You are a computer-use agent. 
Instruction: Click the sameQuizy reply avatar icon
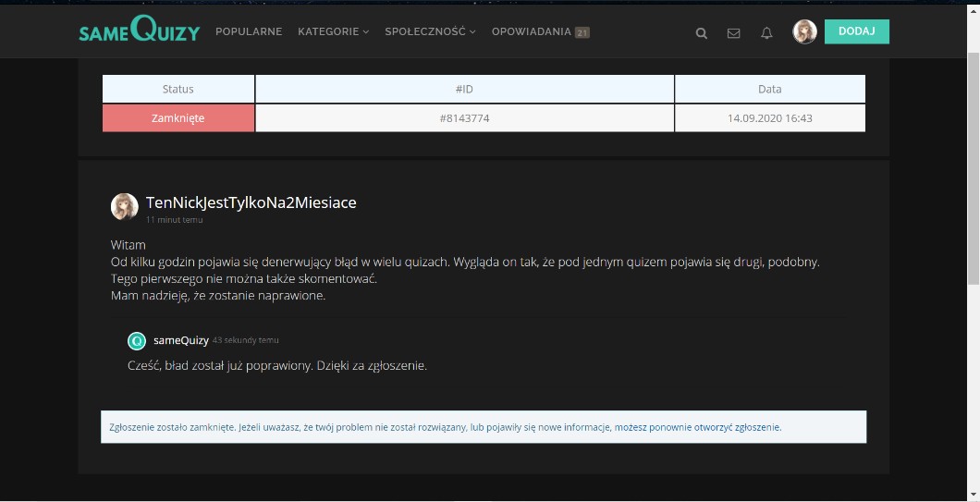pos(137,340)
